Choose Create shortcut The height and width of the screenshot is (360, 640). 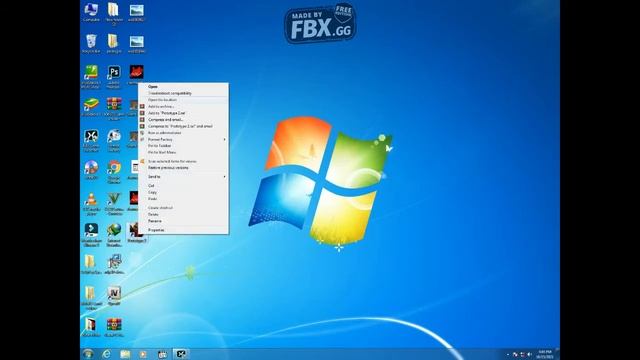pyautogui.click(x=183, y=208)
